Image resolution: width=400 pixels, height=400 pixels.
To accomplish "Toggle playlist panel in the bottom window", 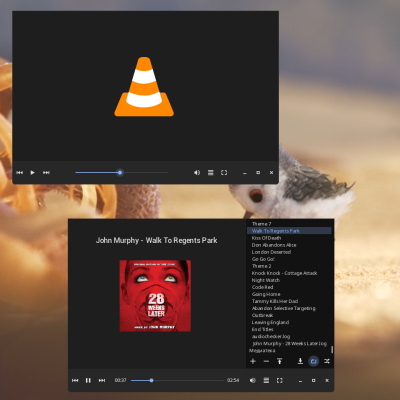I will 266,380.
